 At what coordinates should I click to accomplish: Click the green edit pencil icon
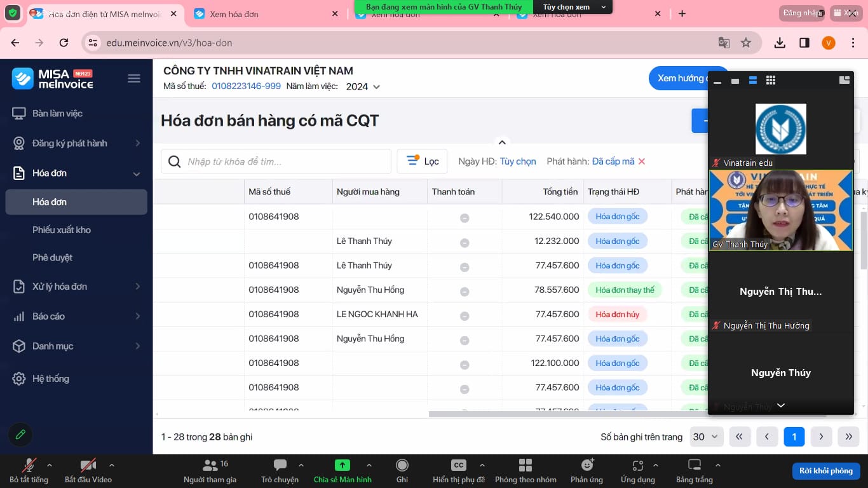(x=20, y=435)
